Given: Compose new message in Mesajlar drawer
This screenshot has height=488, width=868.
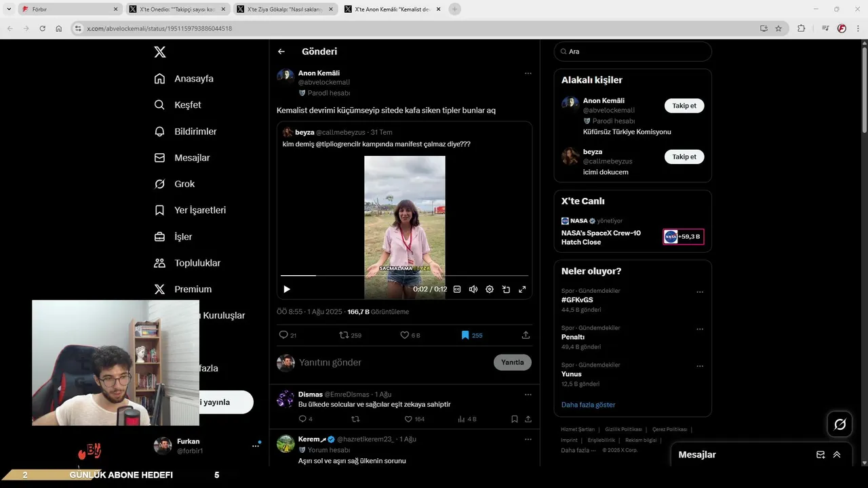Looking at the screenshot, I should (x=821, y=455).
